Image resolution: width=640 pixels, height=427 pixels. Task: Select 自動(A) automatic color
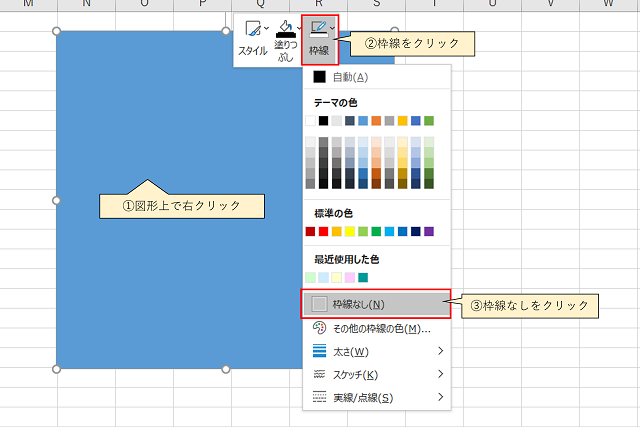pos(376,77)
